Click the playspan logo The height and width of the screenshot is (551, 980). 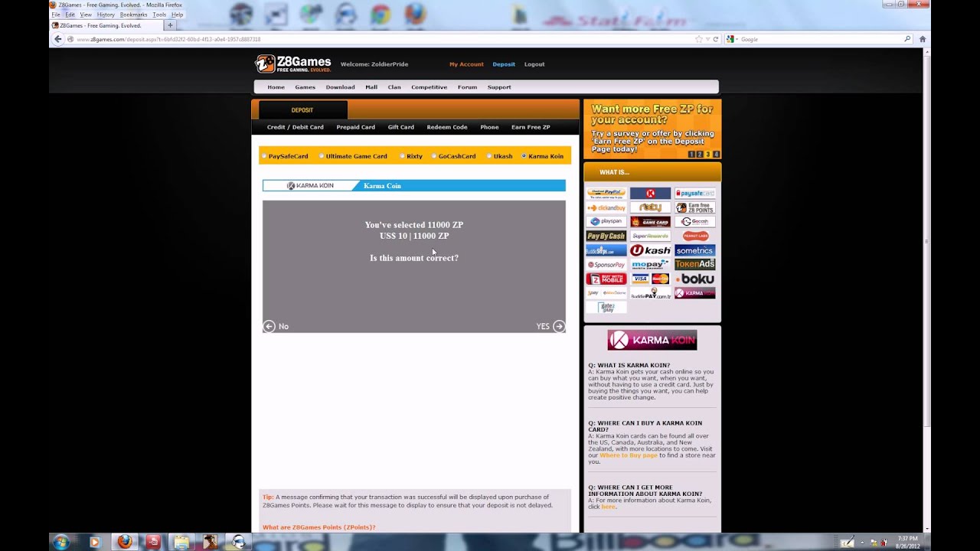tap(606, 222)
